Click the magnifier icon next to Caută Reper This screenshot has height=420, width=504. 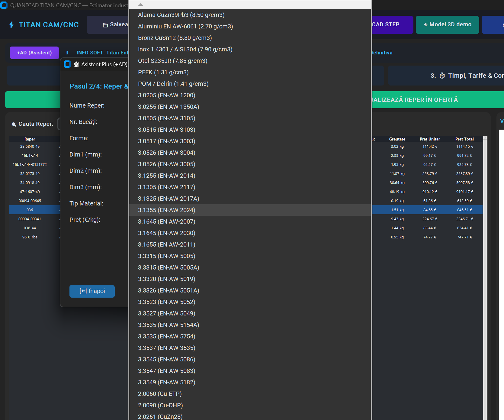click(x=14, y=124)
